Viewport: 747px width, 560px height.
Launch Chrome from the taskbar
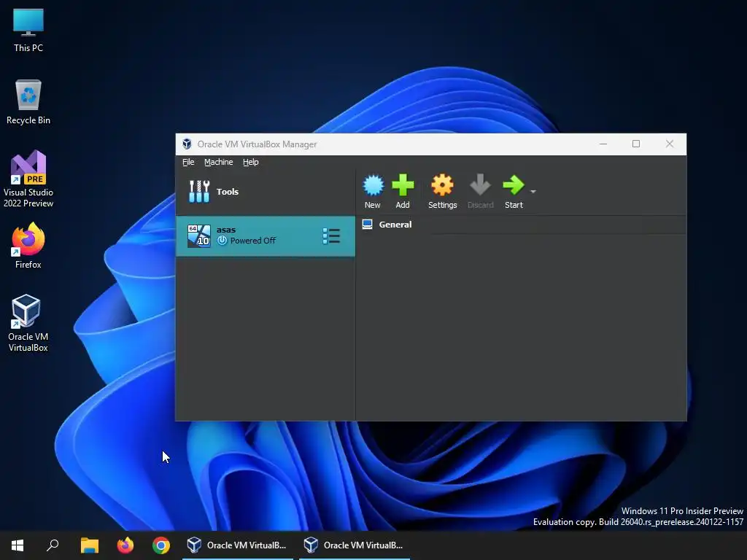(161, 545)
